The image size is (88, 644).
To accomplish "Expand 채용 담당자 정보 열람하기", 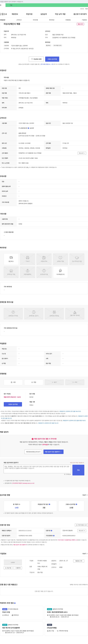I will pyautogui.click(x=54, y=452).
